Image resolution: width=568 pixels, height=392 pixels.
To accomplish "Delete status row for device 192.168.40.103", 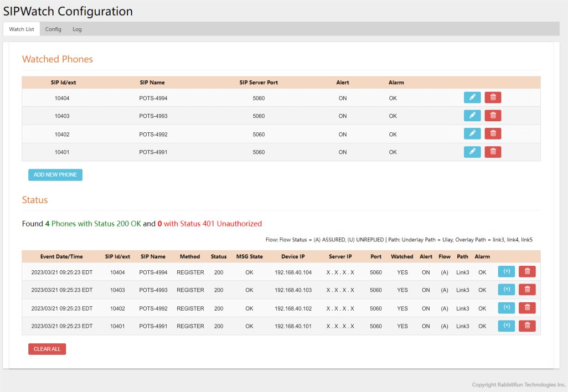I will pyautogui.click(x=527, y=290).
